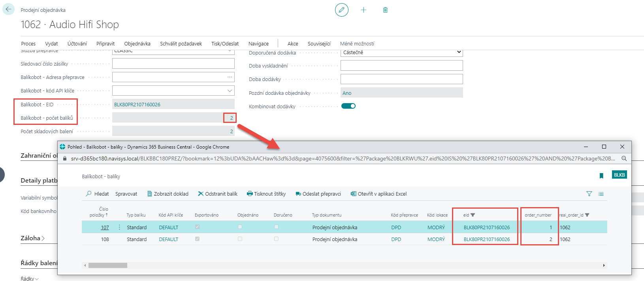
Task: Click the bookmark icon in Balíkobot window
Action: (x=601, y=176)
